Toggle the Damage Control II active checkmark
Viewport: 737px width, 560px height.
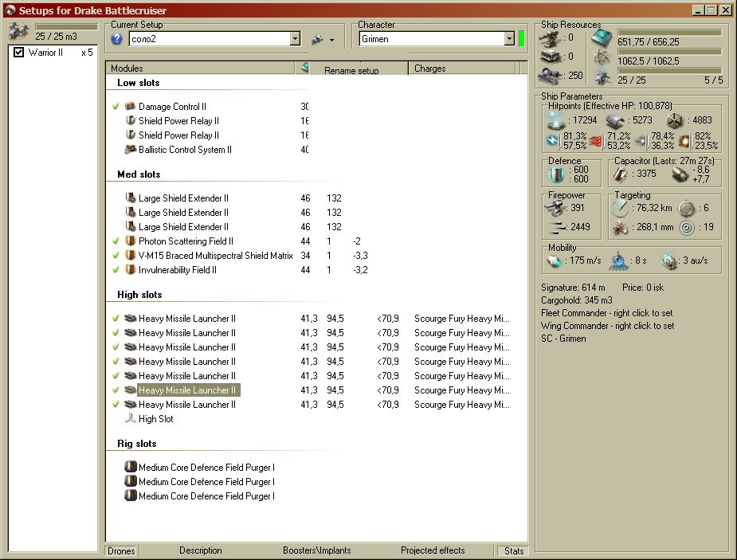coord(116,107)
